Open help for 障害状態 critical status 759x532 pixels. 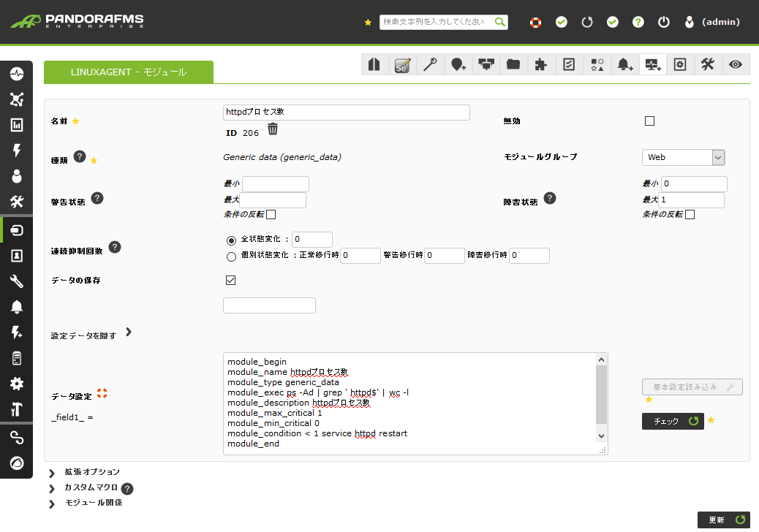point(550,198)
